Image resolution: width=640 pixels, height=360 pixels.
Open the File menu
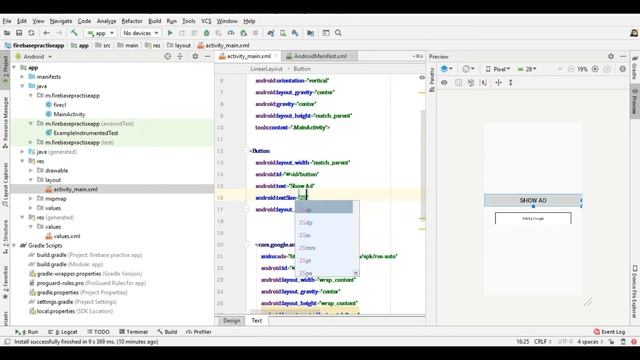(x=7, y=21)
